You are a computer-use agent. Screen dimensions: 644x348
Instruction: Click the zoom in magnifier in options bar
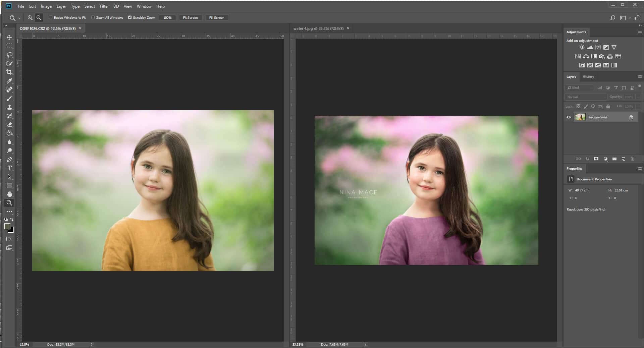pyautogui.click(x=30, y=18)
